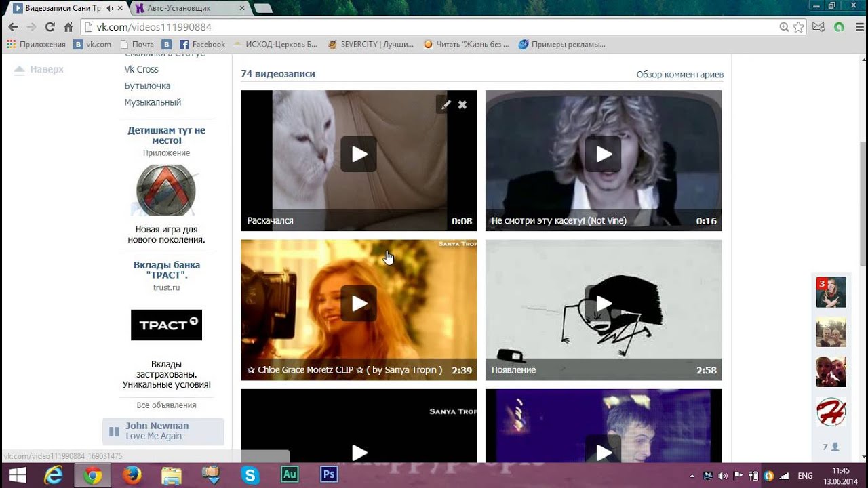Launch Internet Explorer from taskbar
This screenshot has width=868, height=488.
click(53, 475)
